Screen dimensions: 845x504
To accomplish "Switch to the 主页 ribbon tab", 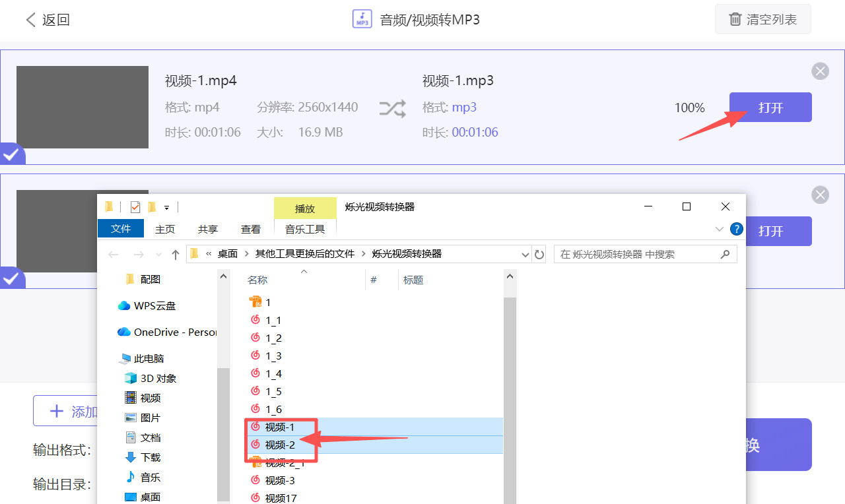I will coord(165,229).
